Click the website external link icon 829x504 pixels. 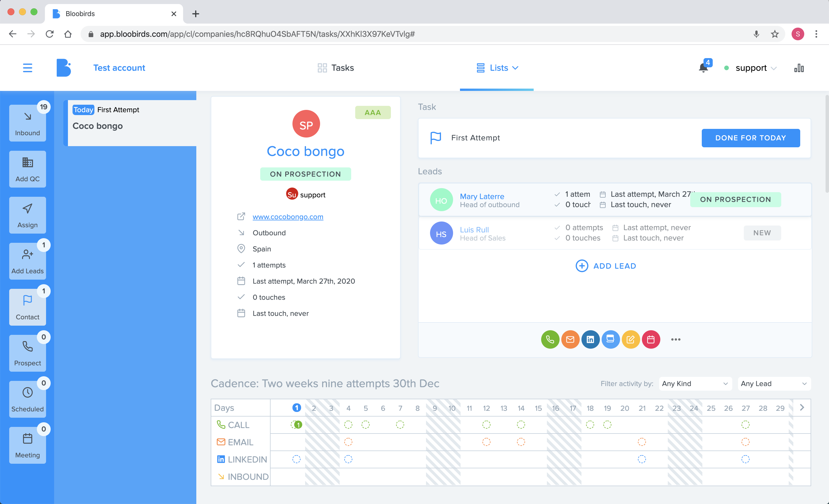[x=241, y=217]
